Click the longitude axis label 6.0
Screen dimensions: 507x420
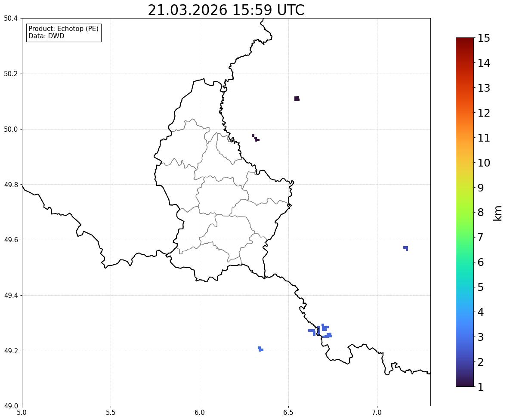[x=200, y=413]
